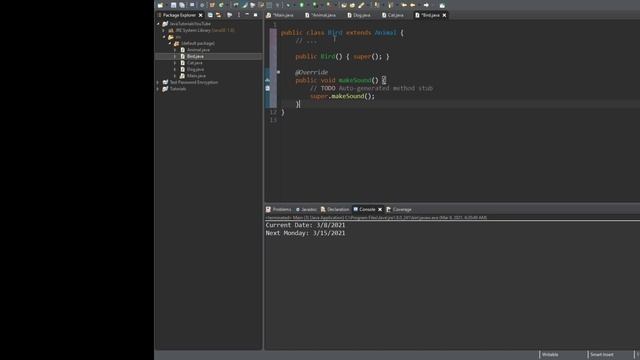Screen dimensions: 640x360
Task: Select the Test Password Encryption project
Action: click(193, 82)
